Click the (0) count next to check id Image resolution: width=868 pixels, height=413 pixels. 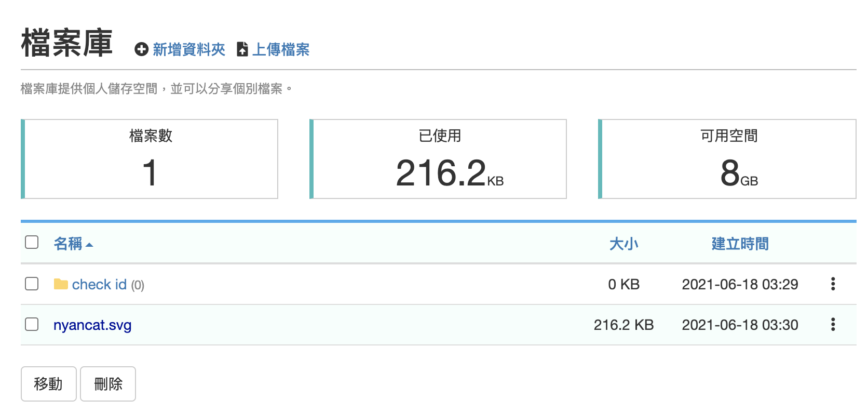138,285
